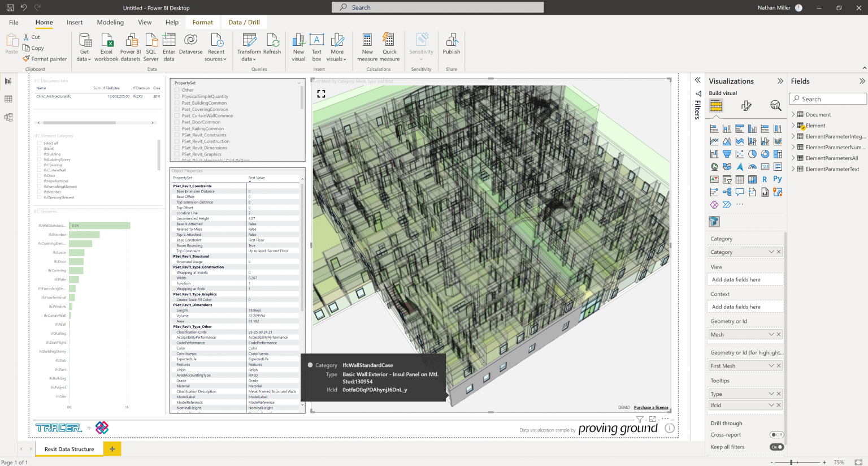
Task: Switch to the Data / Drill ribbon tab
Action: tap(244, 22)
